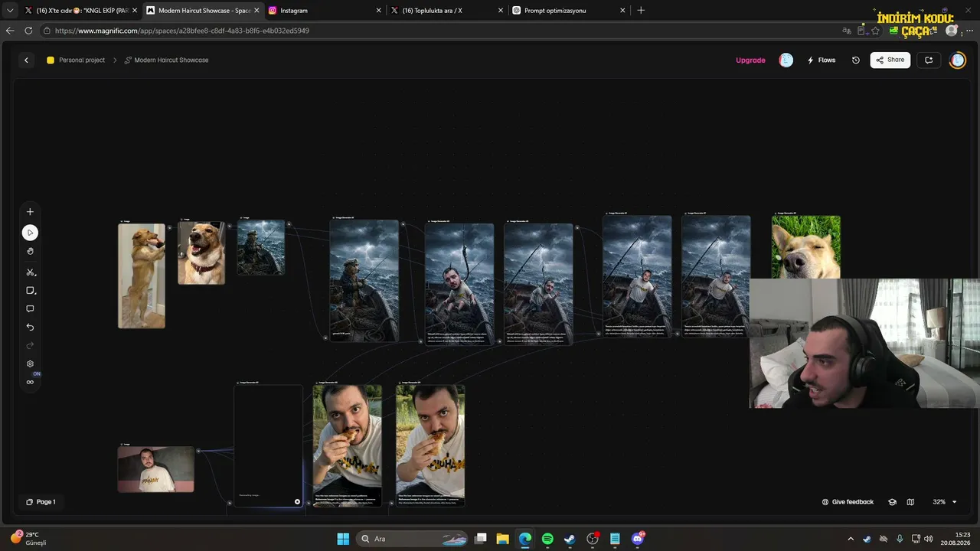Undo the last canvas action
980x551 pixels.
point(30,328)
